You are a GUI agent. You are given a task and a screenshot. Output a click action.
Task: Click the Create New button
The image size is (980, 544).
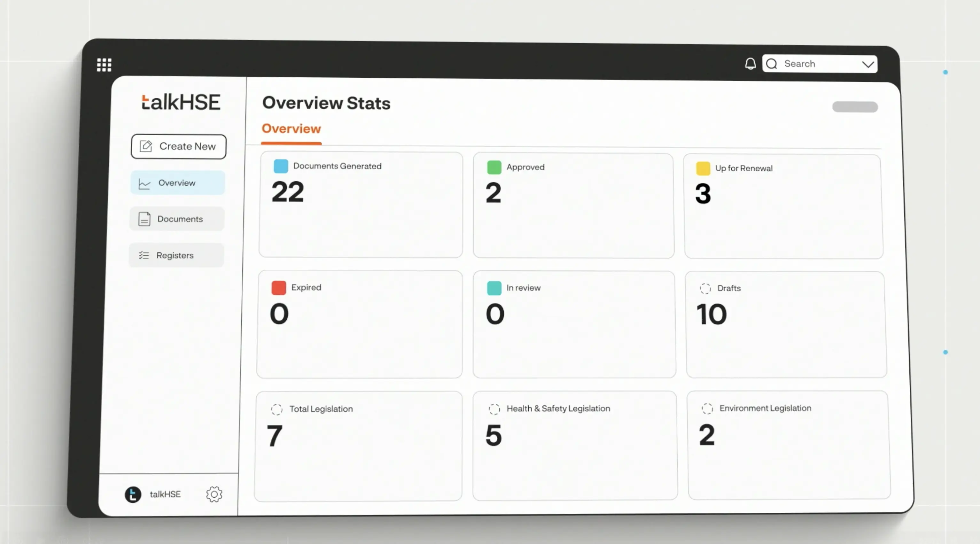[x=178, y=146]
